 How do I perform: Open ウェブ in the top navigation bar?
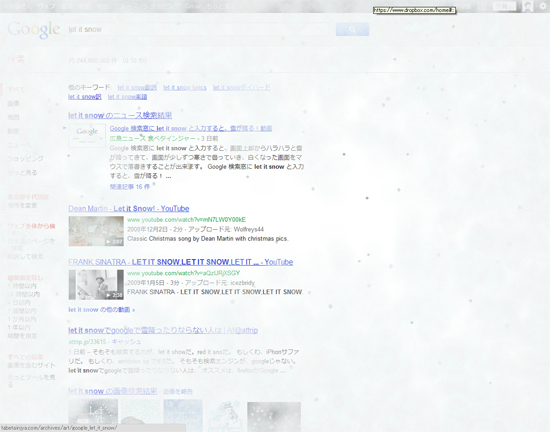click(x=46, y=6)
